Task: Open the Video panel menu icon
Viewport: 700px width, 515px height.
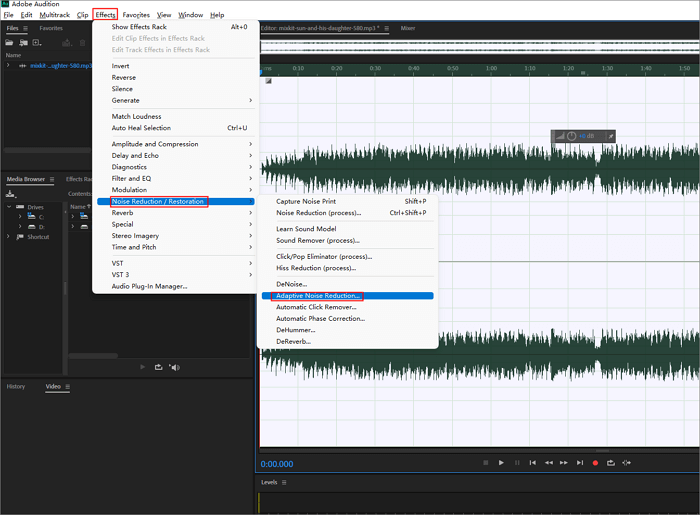Action: pyautogui.click(x=67, y=386)
